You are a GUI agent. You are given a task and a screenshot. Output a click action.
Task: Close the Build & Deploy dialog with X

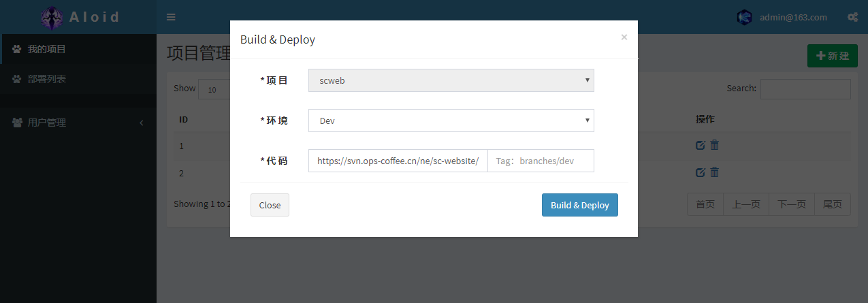[x=624, y=37]
